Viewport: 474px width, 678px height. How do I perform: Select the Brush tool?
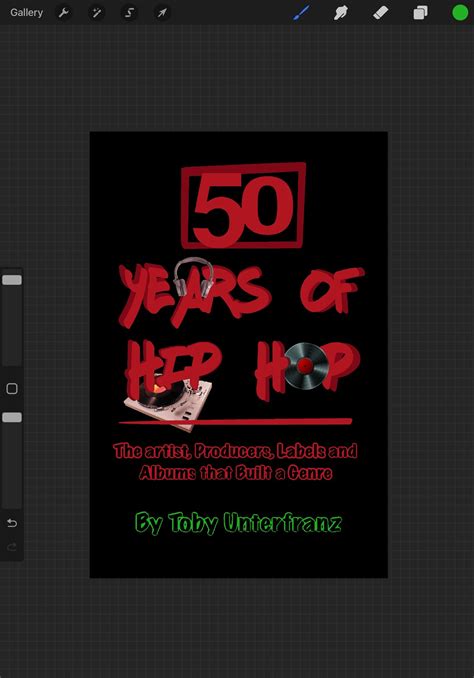tap(301, 13)
